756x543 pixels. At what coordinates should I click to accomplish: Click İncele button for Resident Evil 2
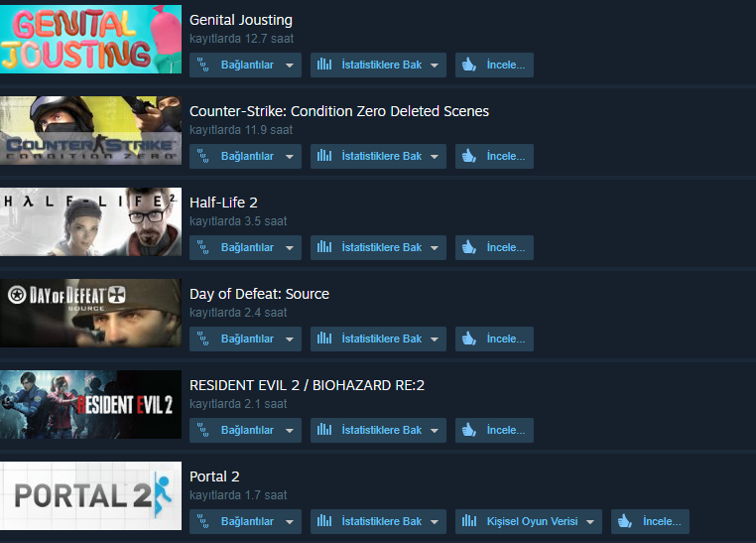pyautogui.click(x=494, y=430)
